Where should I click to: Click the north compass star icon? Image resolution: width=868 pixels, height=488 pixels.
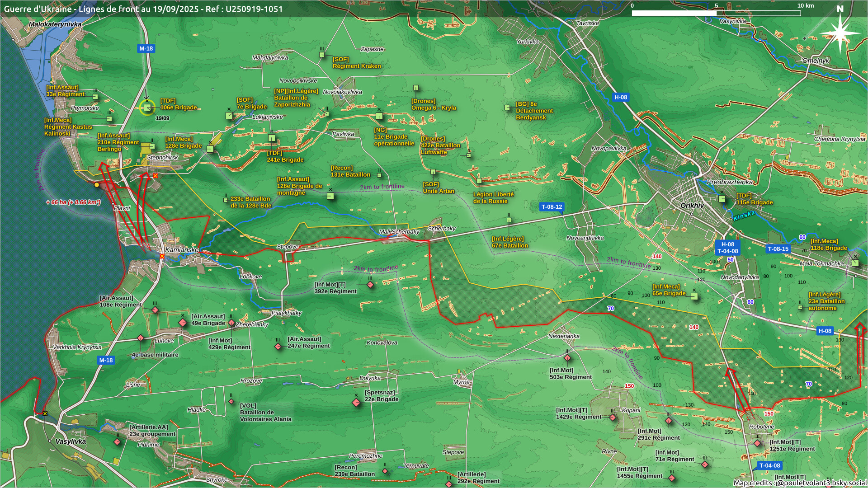(x=840, y=33)
